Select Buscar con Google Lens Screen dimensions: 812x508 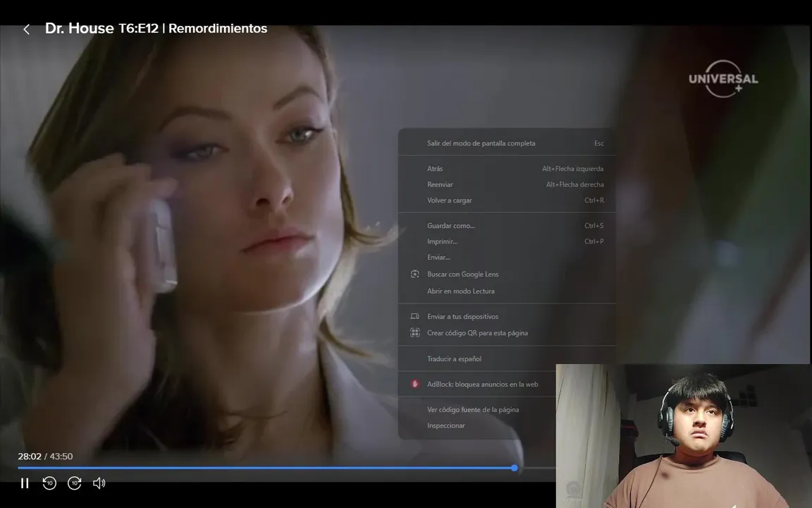(x=507, y=274)
